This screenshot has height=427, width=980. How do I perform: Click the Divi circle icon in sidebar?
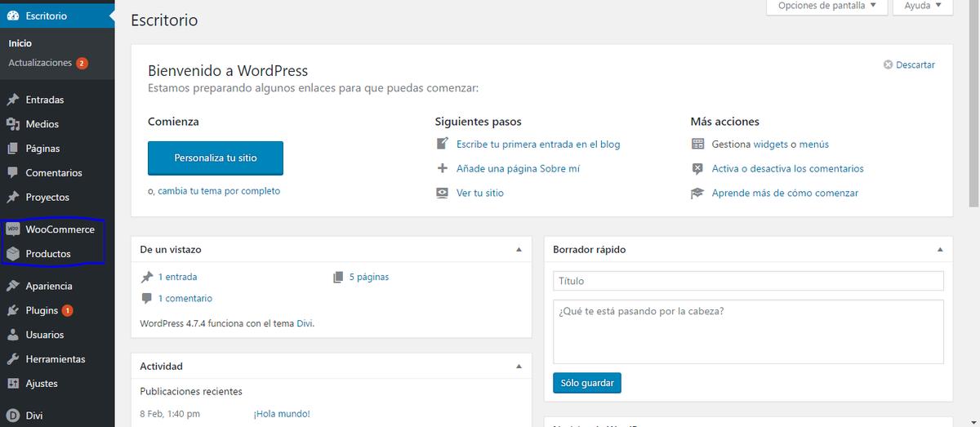[x=12, y=416]
